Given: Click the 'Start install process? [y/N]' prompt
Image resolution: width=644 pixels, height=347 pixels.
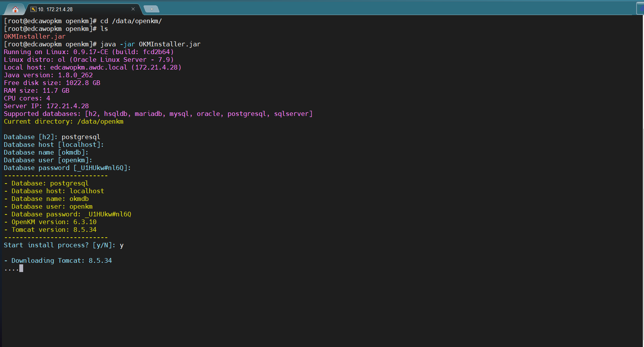Looking at the screenshot, I should click(64, 245).
